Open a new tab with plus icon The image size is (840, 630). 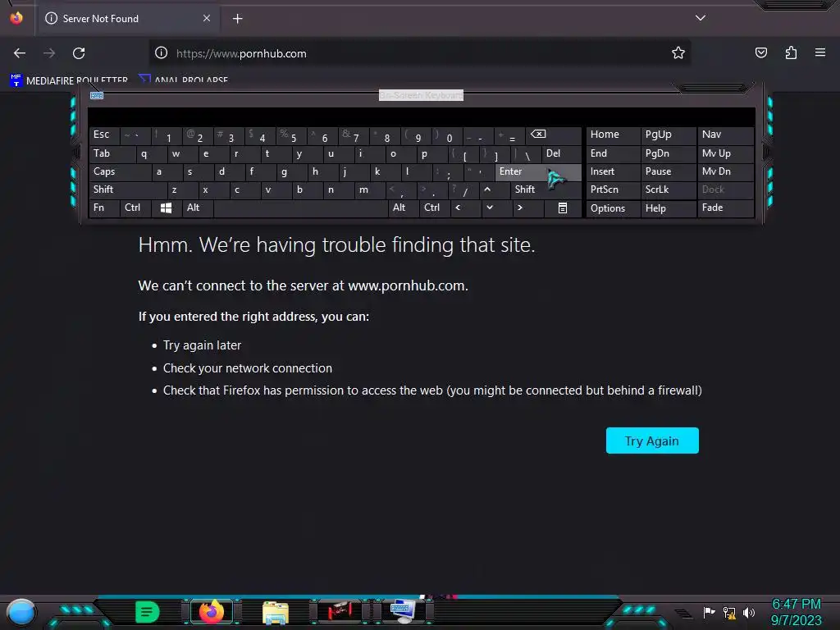pos(237,19)
